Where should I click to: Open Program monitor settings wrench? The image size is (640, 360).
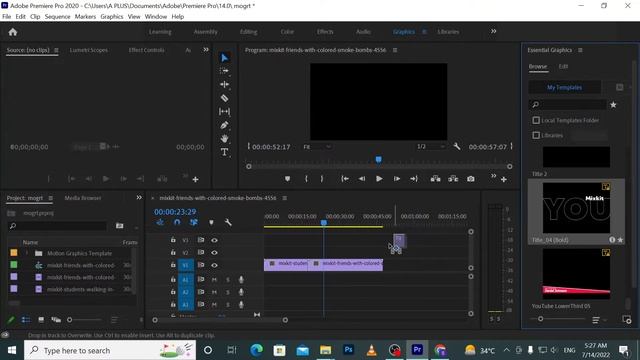click(x=457, y=147)
